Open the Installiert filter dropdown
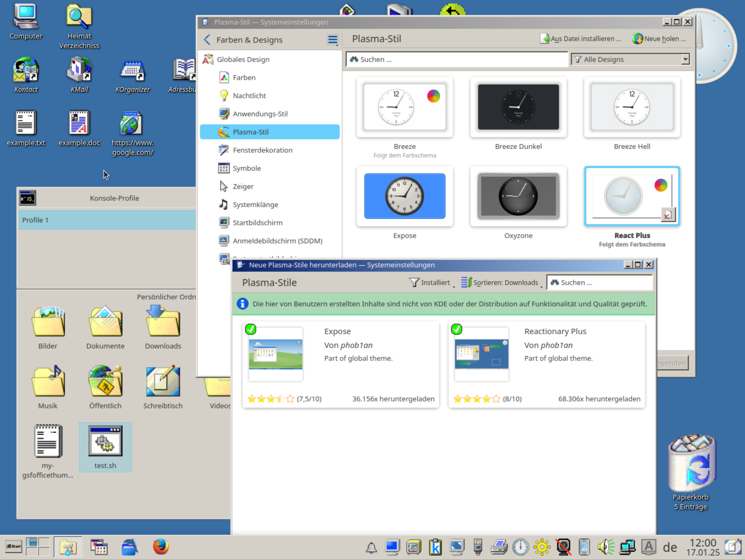The width and height of the screenshot is (745, 560). 432,282
